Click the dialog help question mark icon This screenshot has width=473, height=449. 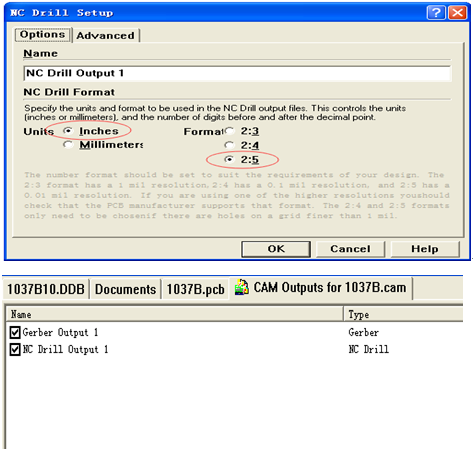pos(436,13)
